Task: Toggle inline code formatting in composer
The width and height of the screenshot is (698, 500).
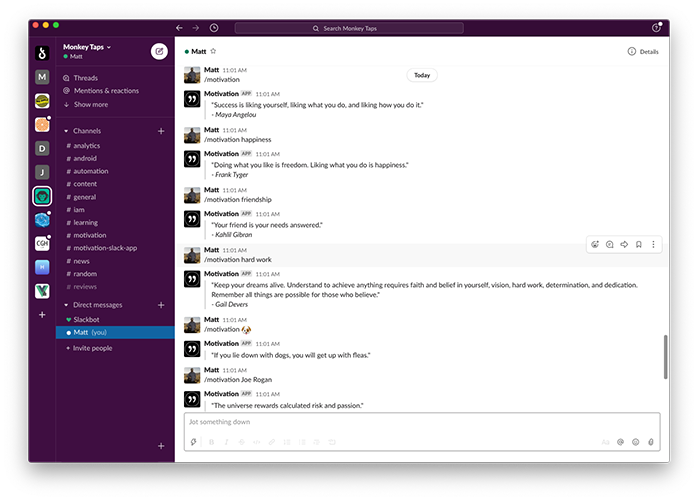Action: [x=257, y=442]
